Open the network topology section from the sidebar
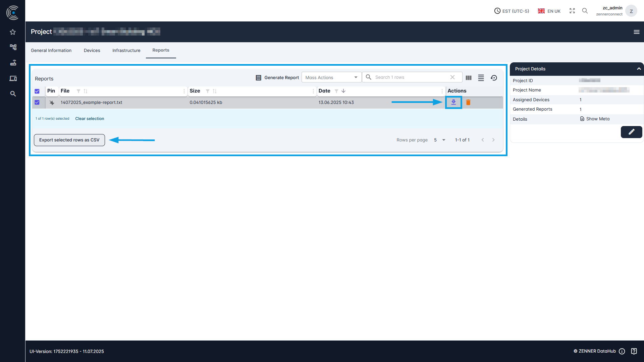This screenshot has height=362, width=644. (x=13, y=47)
